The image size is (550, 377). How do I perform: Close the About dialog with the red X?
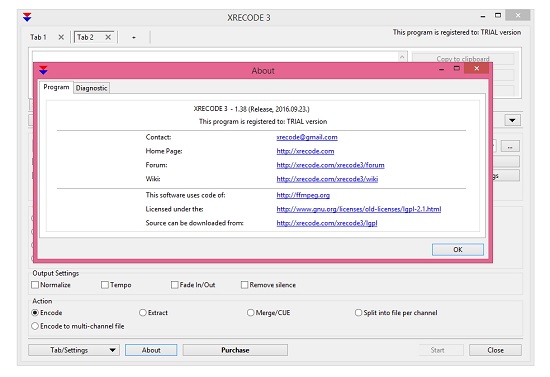(476, 69)
